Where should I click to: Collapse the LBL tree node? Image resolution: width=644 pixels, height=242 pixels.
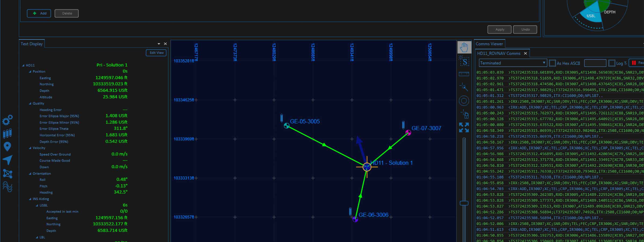click(37, 237)
